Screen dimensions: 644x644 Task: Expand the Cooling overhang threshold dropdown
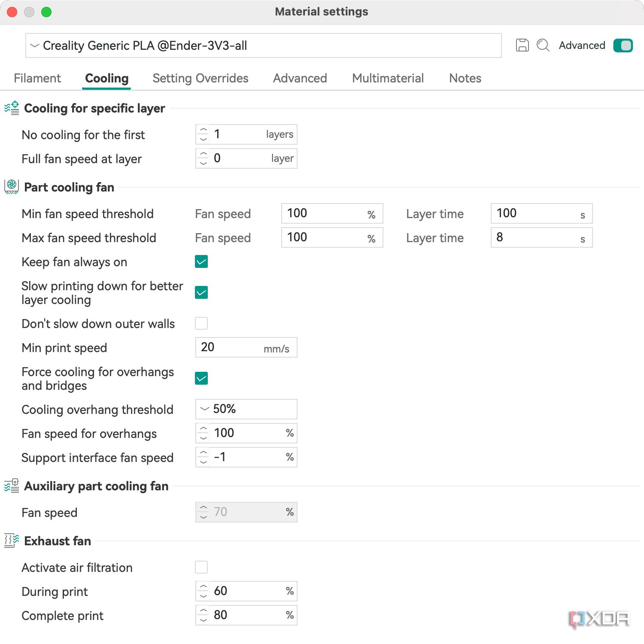(x=246, y=409)
